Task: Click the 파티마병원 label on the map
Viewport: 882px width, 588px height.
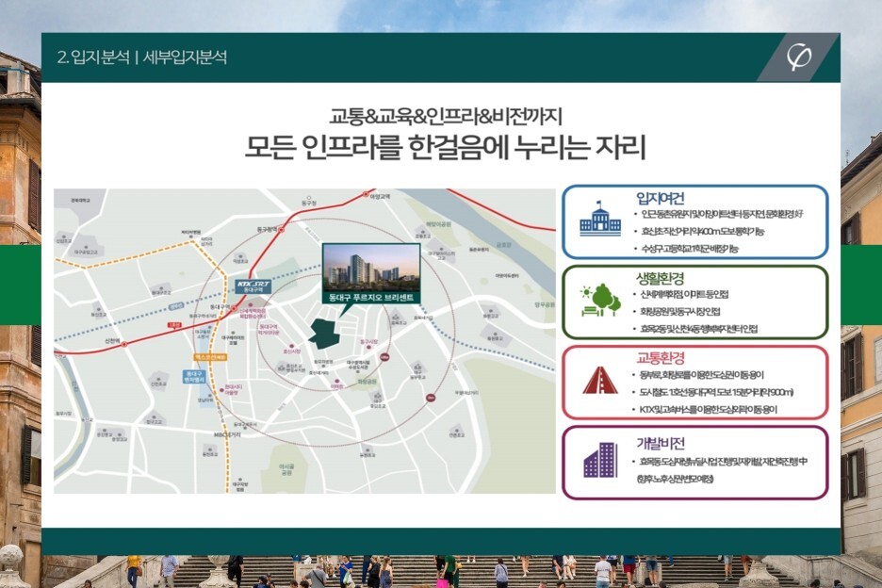Action: [x=190, y=232]
